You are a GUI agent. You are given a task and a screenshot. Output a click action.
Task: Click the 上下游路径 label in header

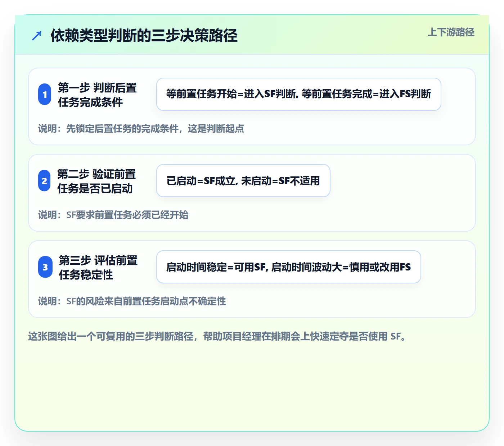click(x=451, y=32)
